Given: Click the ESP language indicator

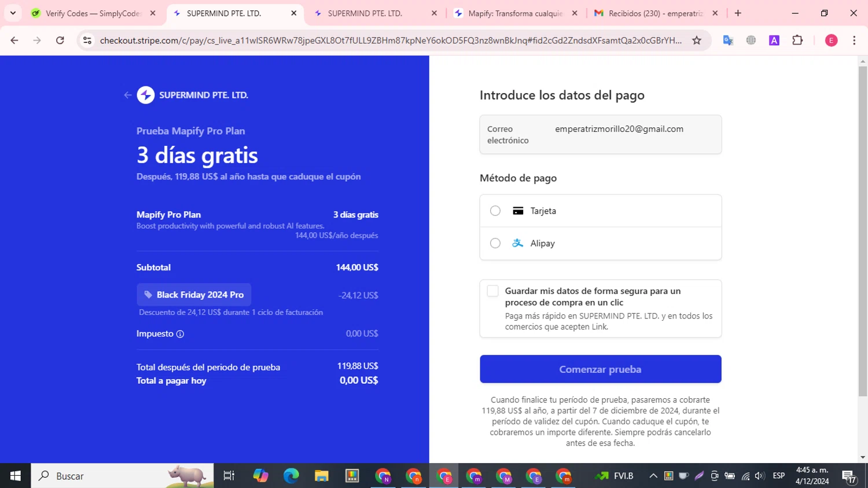Looking at the screenshot, I should click(x=779, y=476).
